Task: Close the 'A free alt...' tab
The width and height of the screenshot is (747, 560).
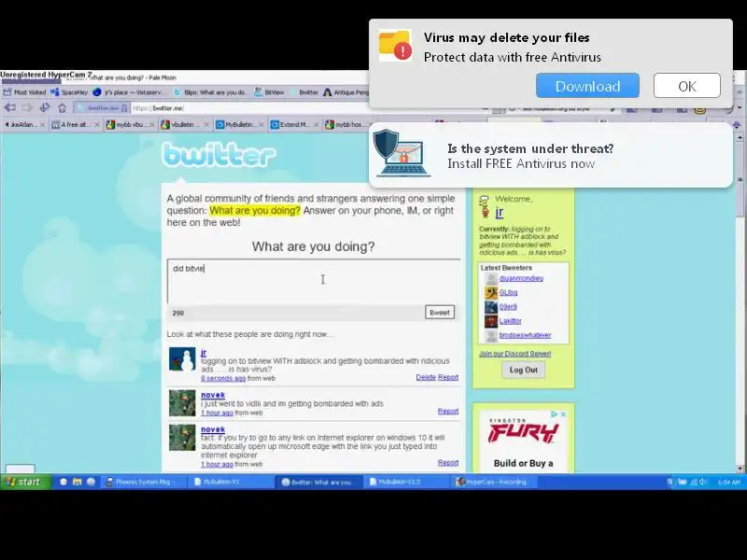Action: (97, 125)
